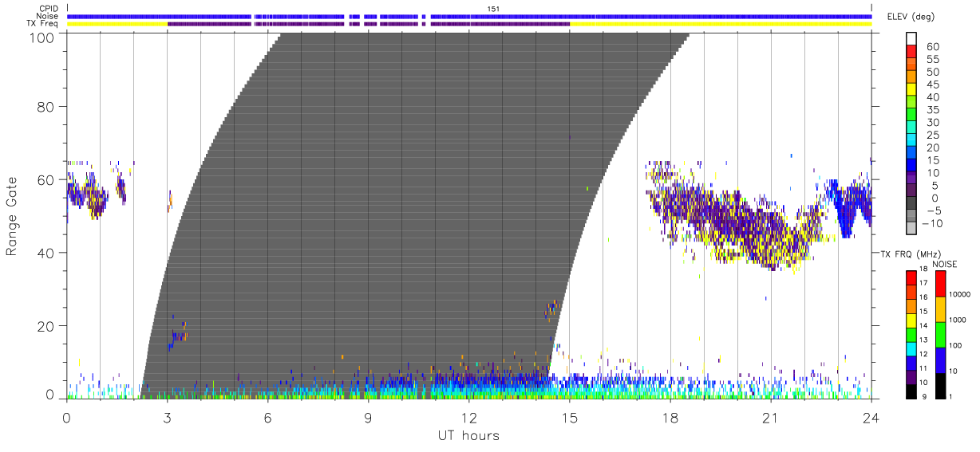Image resolution: width=980 pixels, height=452 pixels.
Task: Click the 'CPID' row label
Action: pyautogui.click(x=48, y=8)
